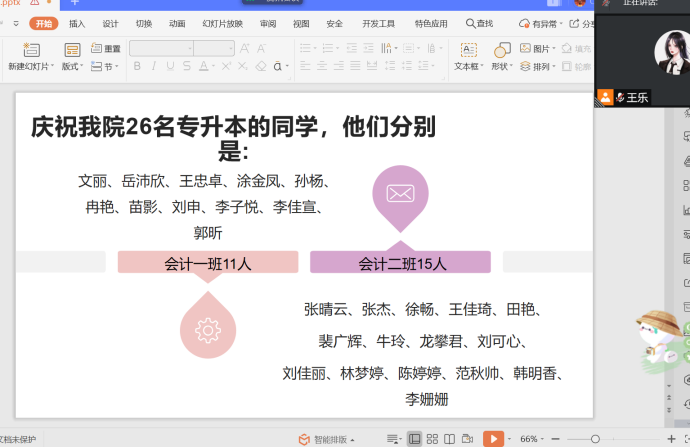Image resolution: width=691 pixels, height=447 pixels.
Task: Switch to slide sorter grid view
Action: click(432, 439)
